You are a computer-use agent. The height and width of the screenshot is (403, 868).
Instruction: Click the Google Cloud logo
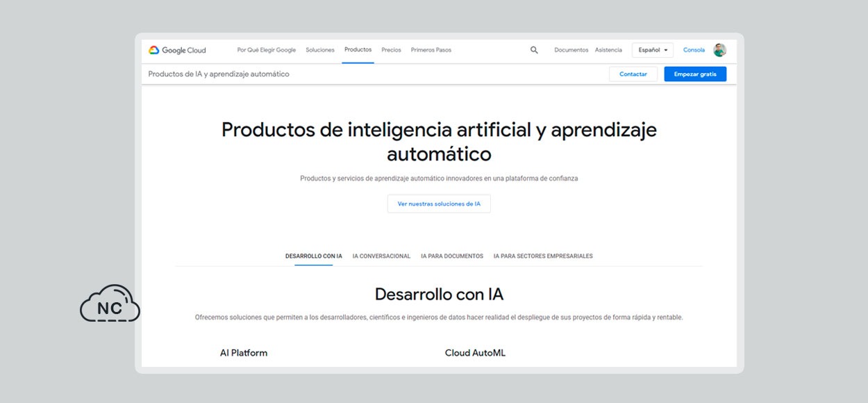point(177,50)
